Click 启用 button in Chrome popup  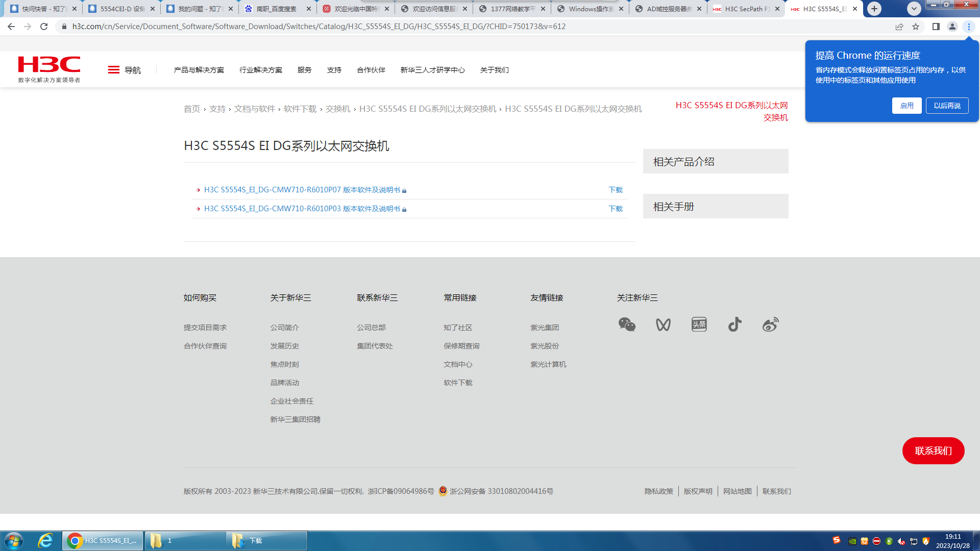[x=906, y=106]
